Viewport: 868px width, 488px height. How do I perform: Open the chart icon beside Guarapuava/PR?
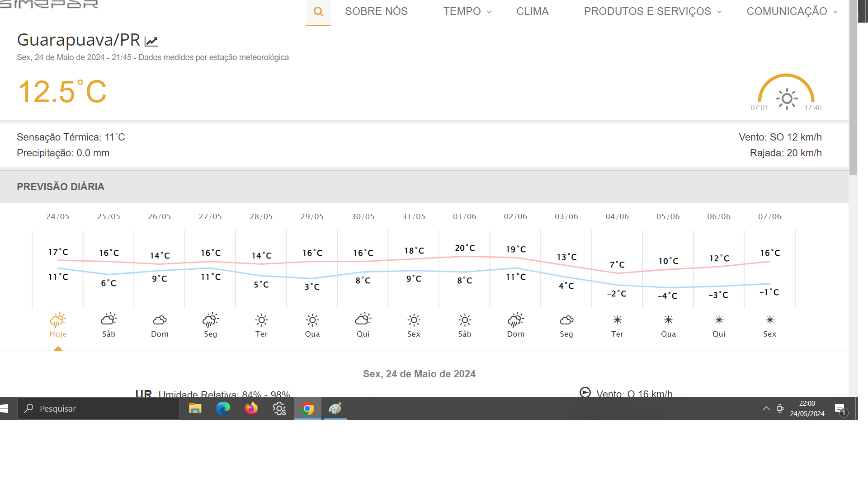(151, 42)
